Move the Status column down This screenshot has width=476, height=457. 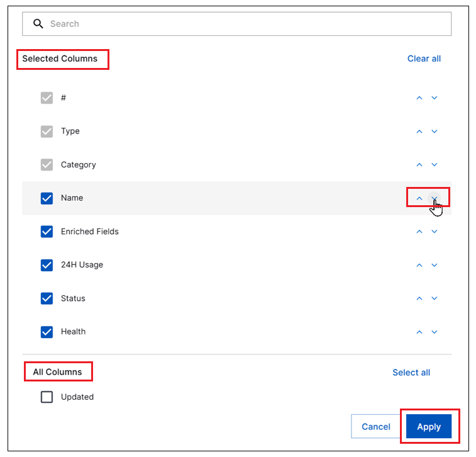[434, 298]
